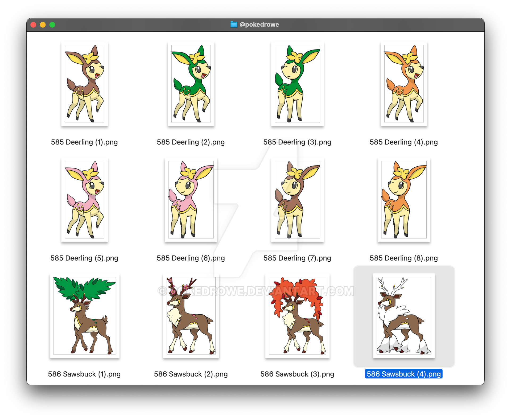The height and width of the screenshot is (420, 511).
Task: Select the 585 Deerling (7).png thumbnail
Action: pos(297,200)
